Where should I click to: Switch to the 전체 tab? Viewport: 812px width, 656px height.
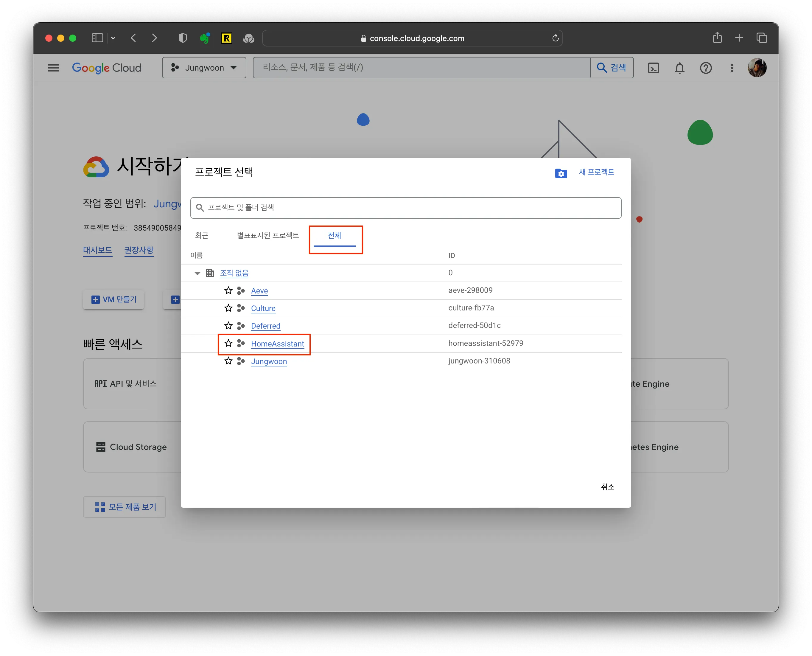click(x=334, y=235)
